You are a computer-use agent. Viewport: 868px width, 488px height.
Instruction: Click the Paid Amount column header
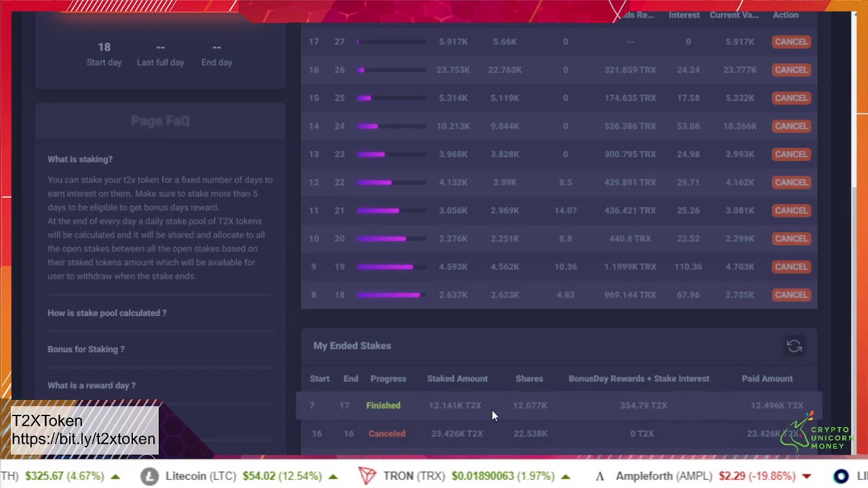point(767,379)
